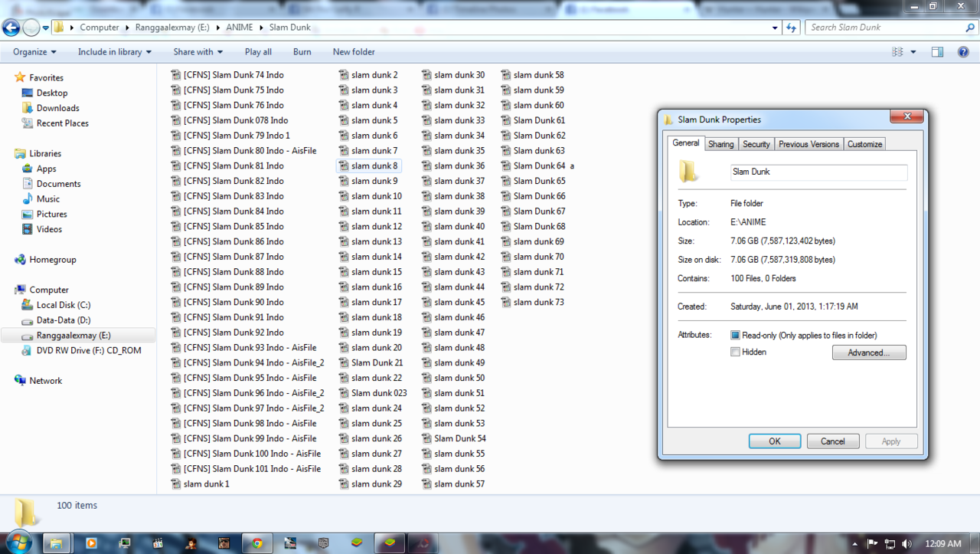Toggle the Read-only attribute checkbox

pyautogui.click(x=735, y=336)
